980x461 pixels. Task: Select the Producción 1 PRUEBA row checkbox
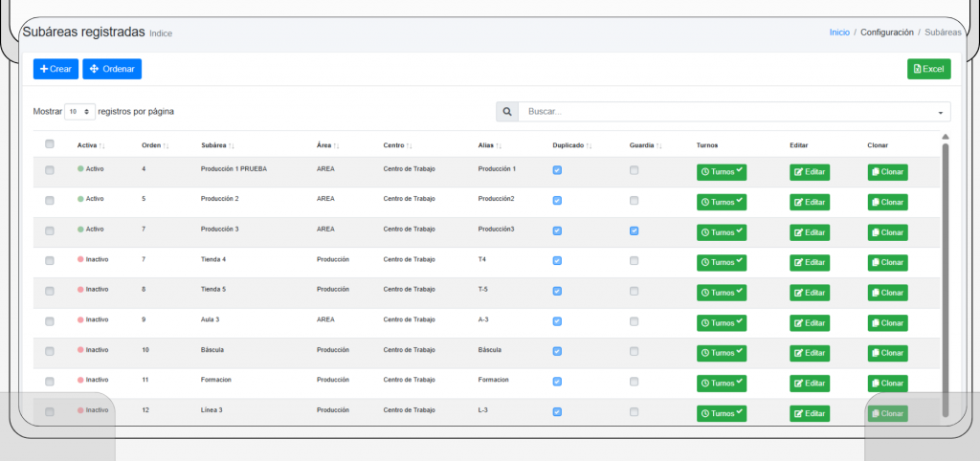click(50, 170)
